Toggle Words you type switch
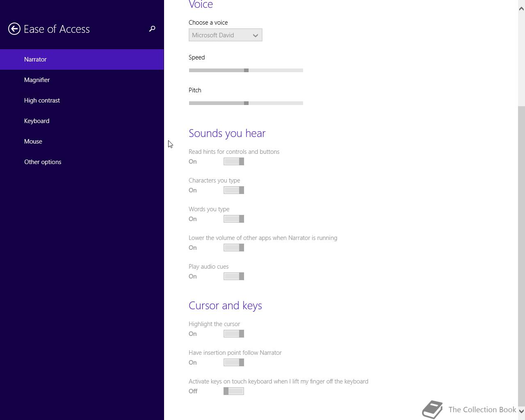The height and width of the screenshot is (420, 525). point(234,219)
